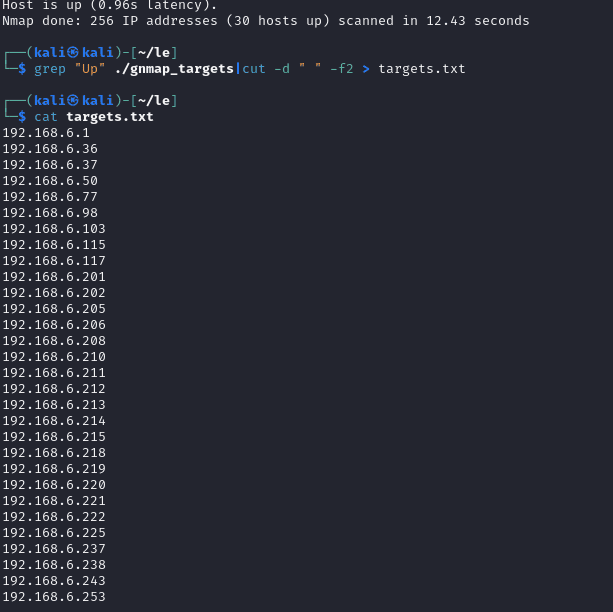Viewport: 613px width, 612px height.
Task: Click the cat command word
Action: 46,117
